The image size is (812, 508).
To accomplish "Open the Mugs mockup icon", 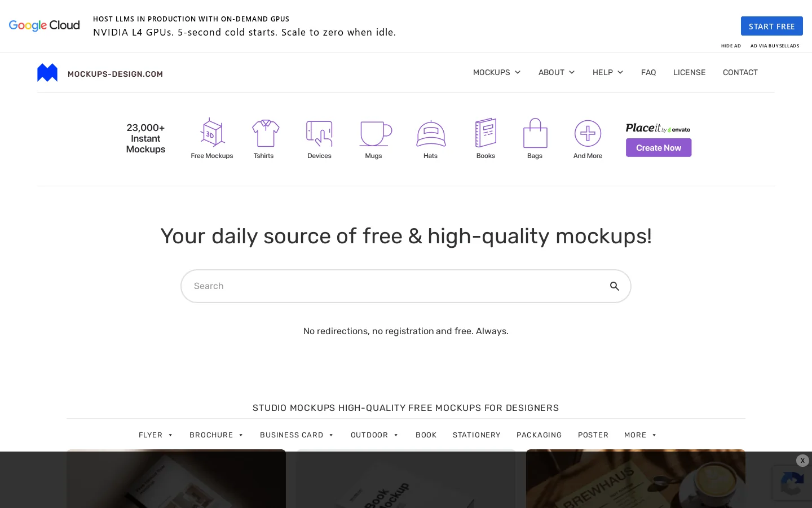I will coord(376,134).
